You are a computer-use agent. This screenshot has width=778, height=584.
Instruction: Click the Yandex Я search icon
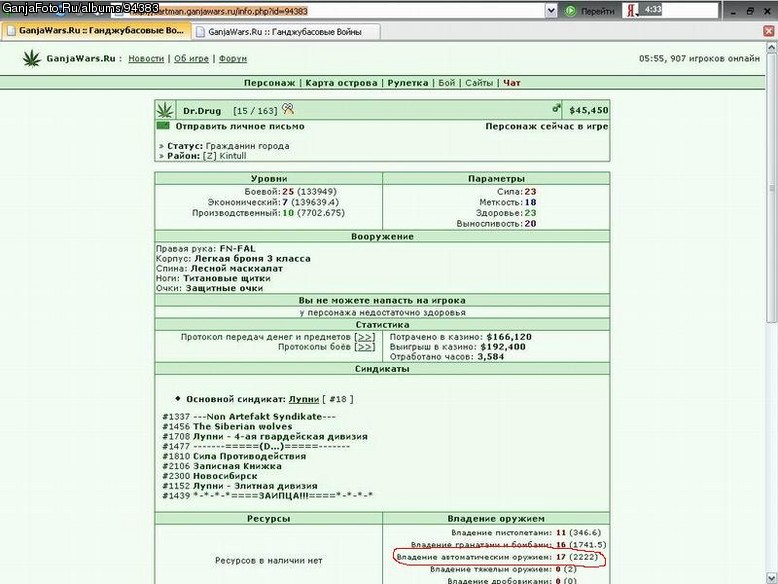pyautogui.click(x=631, y=10)
